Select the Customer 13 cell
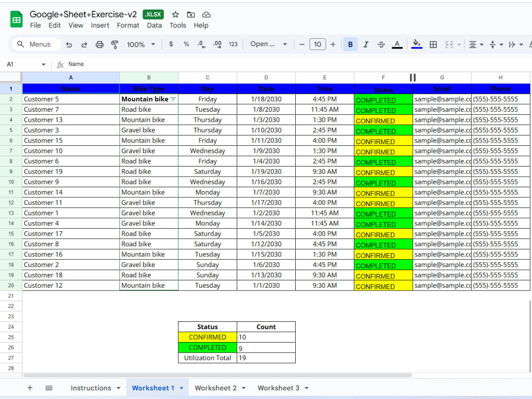 pos(71,120)
